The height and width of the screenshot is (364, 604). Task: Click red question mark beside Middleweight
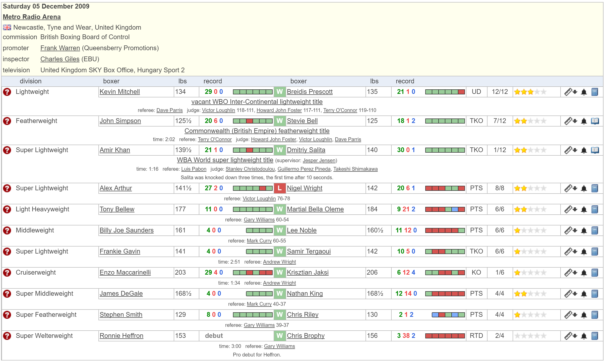pos(7,230)
